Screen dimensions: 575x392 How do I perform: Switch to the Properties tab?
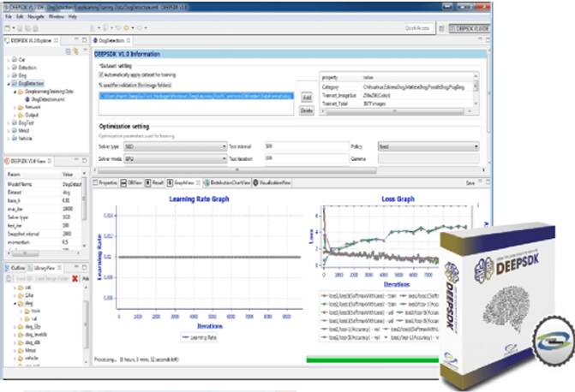click(105, 182)
